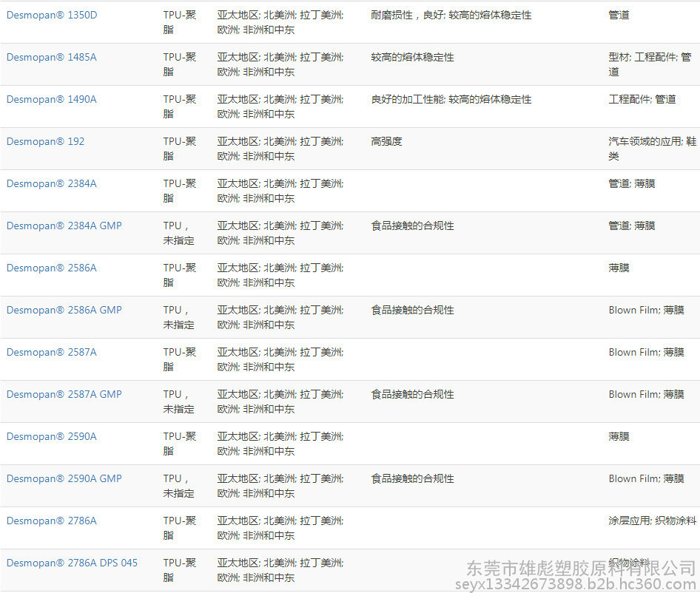Select '高强度' in the Desmopan 192 row

coord(386,141)
